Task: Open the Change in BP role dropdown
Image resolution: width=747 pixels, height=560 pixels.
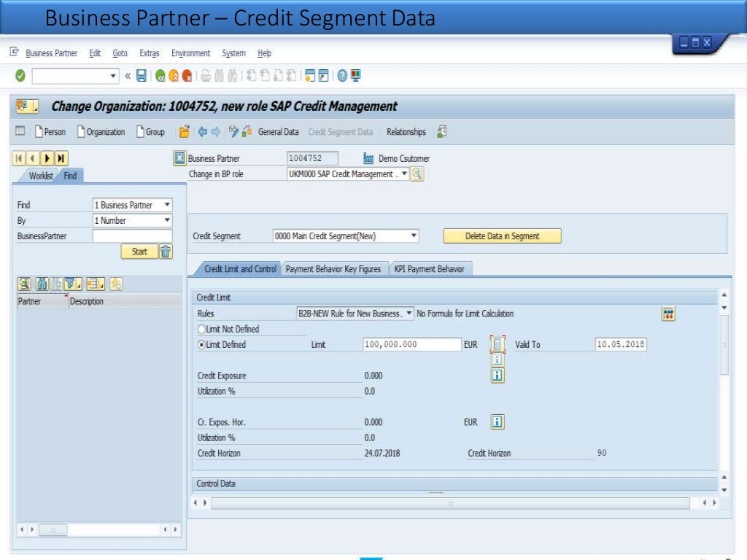Action: [x=404, y=174]
